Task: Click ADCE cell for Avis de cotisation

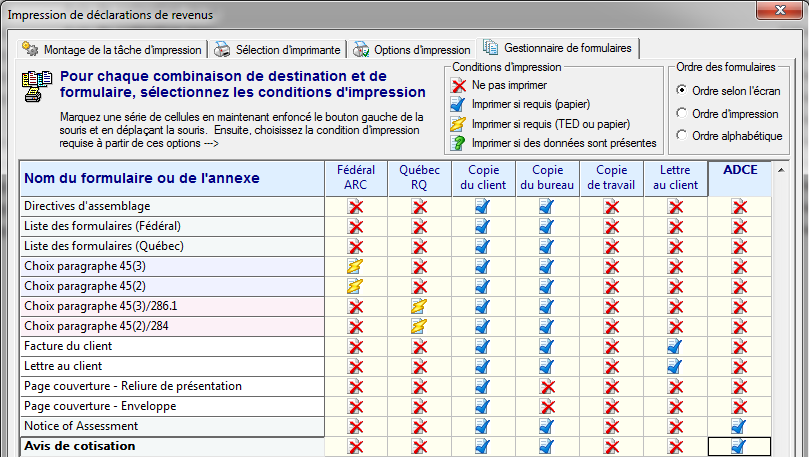Action: pyautogui.click(x=739, y=446)
